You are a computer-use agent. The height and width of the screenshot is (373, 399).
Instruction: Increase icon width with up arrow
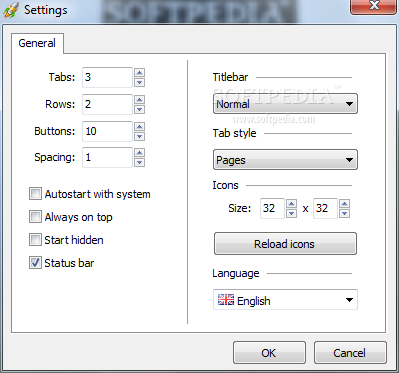click(x=291, y=204)
